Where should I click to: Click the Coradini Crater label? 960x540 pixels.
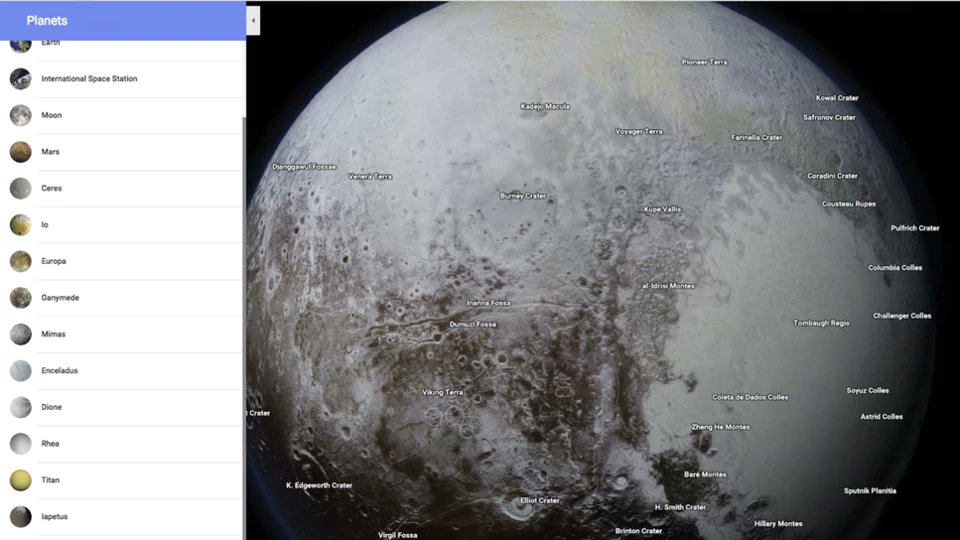click(832, 176)
